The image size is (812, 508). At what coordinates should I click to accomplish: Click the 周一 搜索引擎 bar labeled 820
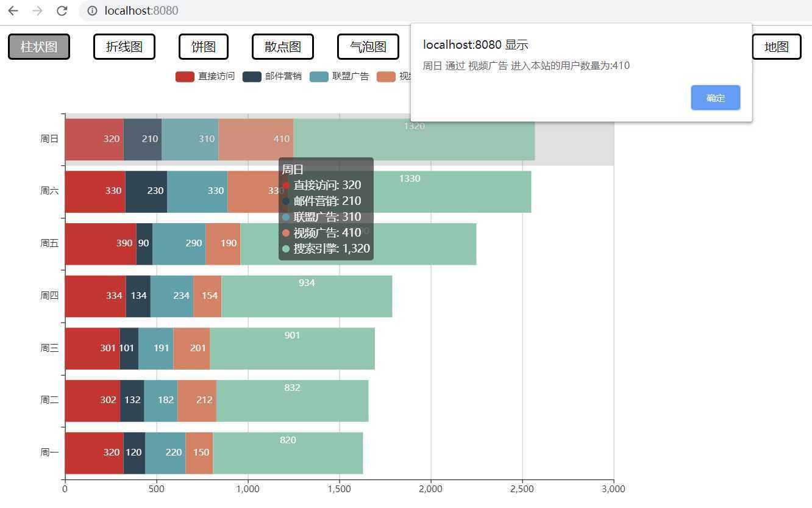pos(288,453)
